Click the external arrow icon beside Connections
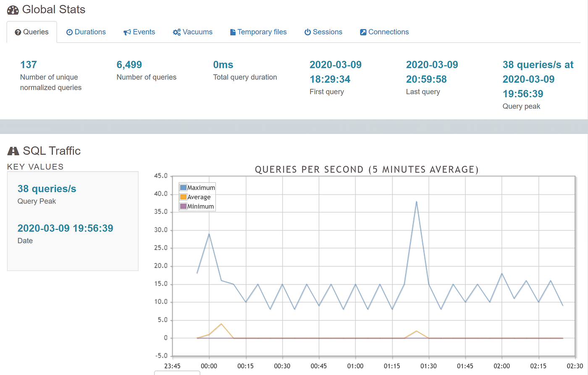This screenshot has height=375, width=588. [363, 32]
